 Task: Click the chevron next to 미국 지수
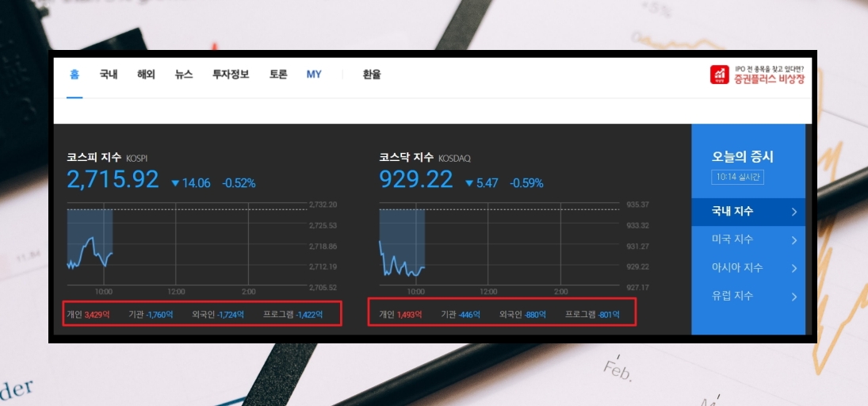[x=793, y=239]
